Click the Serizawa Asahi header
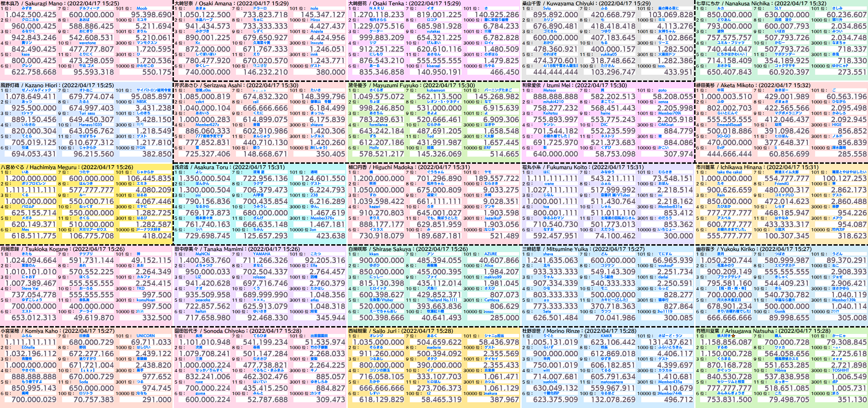The image size is (868, 408). (x=236, y=85)
